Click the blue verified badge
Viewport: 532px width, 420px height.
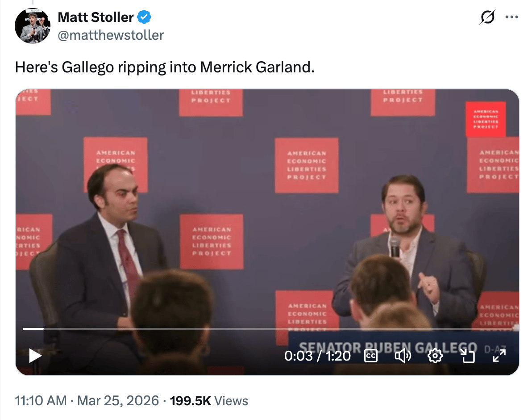pyautogui.click(x=144, y=17)
